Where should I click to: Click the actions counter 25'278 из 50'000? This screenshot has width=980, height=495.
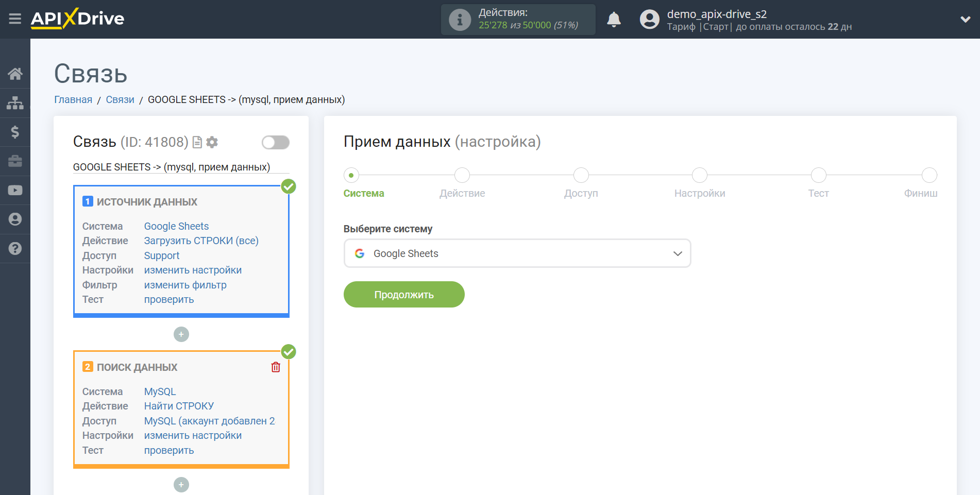click(528, 25)
